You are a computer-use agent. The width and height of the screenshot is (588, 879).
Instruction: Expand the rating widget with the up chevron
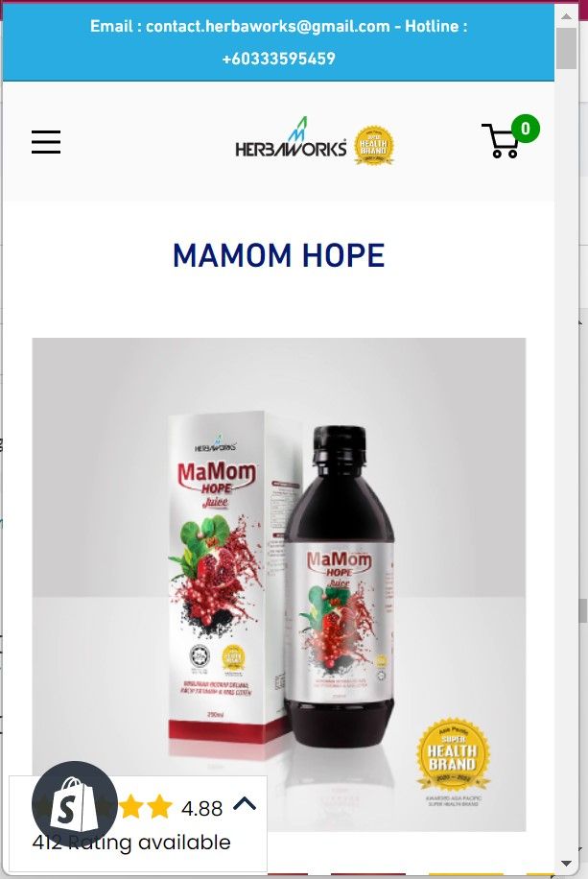(x=245, y=804)
